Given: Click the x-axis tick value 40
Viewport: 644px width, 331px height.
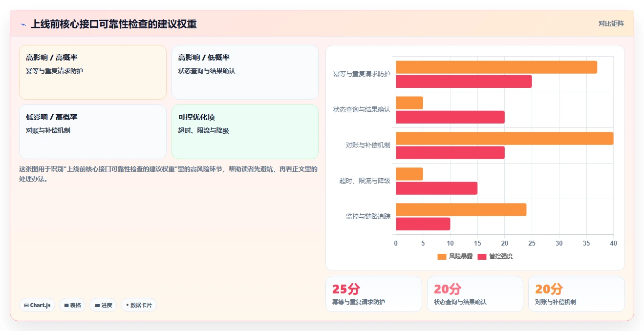Looking at the screenshot, I should (x=613, y=243).
